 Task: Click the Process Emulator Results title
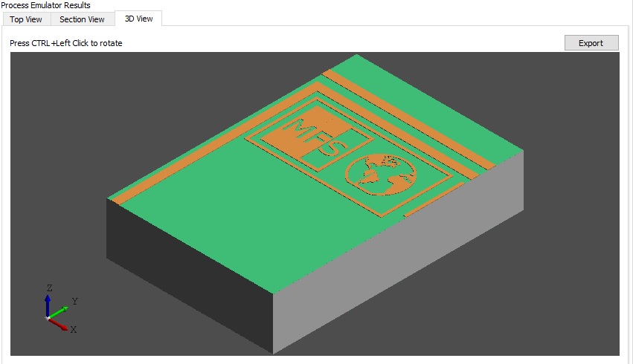click(45, 5)
